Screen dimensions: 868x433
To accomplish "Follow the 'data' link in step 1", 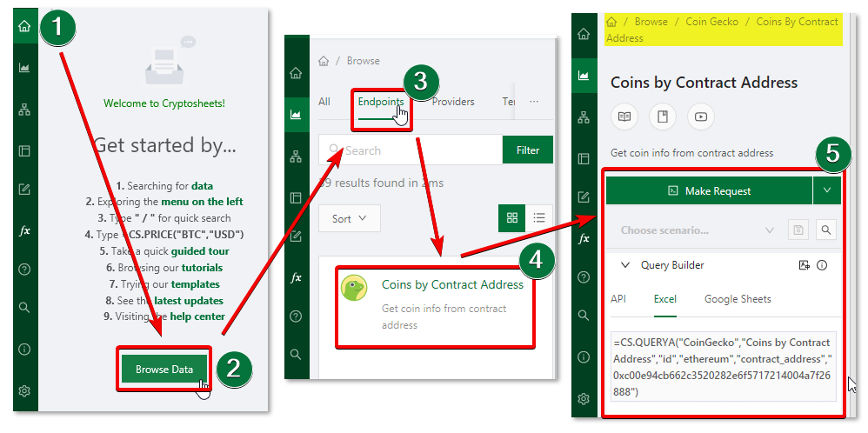I will (202, 186).
